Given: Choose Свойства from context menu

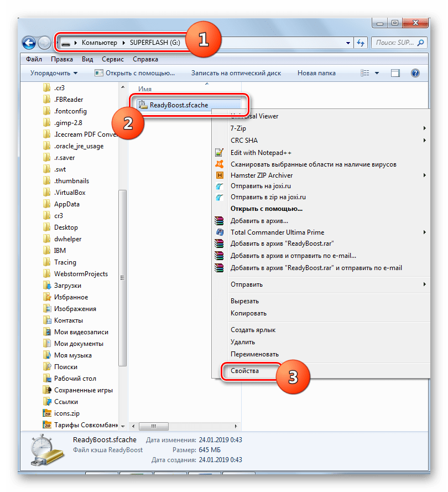Looking at the screenshot, I should pyautogui.click(x=244, y=371).
